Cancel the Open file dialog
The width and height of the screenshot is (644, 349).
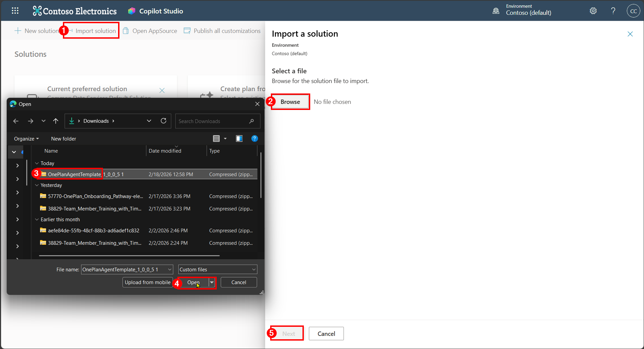click(x=239, y=282)
